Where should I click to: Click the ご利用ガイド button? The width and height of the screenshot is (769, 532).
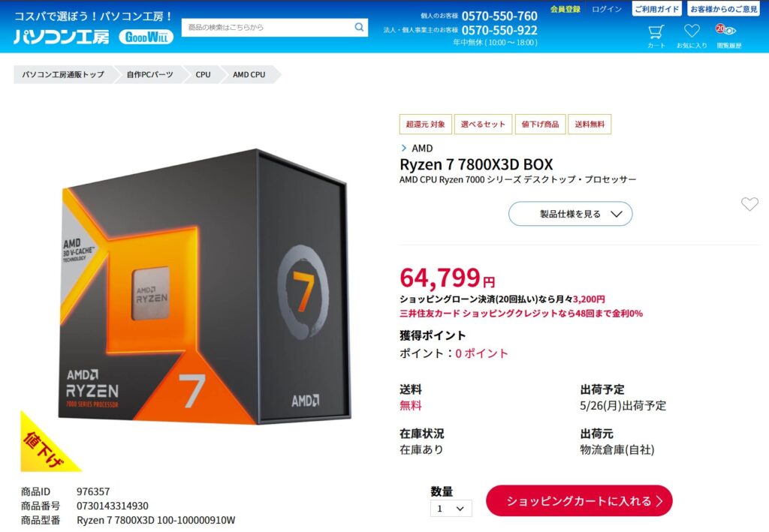point(656,9)
